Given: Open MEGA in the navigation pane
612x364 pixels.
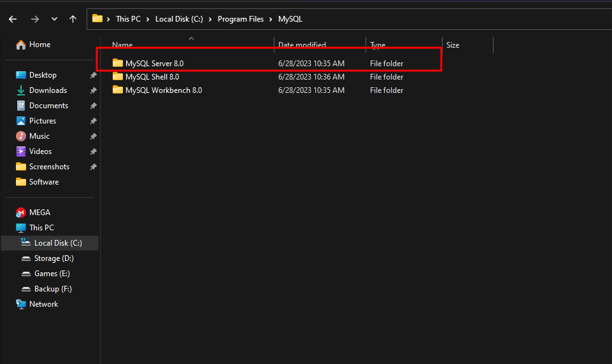Looking at the screenshot, I should click(40, 213).
